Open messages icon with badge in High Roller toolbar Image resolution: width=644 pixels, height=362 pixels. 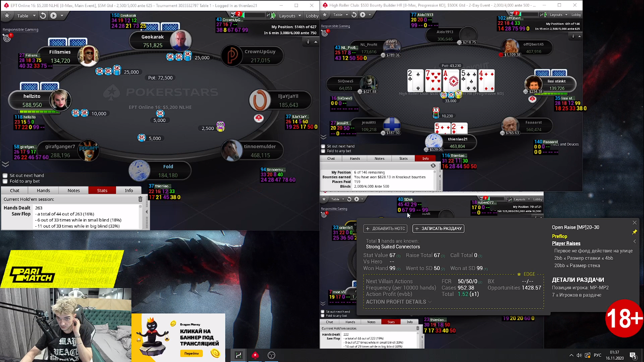coord(516,15)
